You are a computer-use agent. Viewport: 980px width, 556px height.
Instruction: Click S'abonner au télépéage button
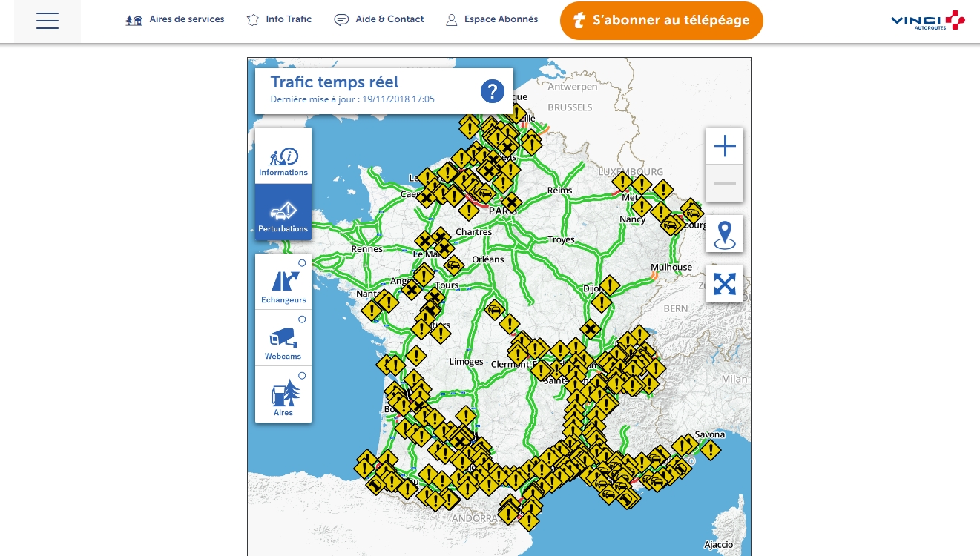(x=661, y=21)
